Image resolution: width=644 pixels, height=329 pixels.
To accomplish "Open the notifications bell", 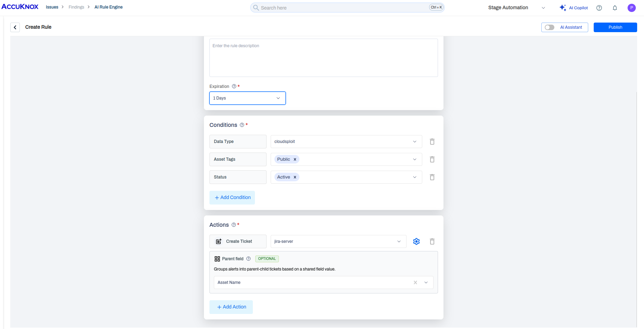I will click(615, 8).
